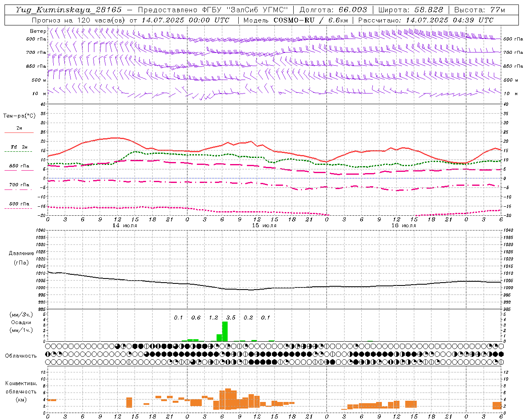Click the 15 июля date label

click(264, 226)
